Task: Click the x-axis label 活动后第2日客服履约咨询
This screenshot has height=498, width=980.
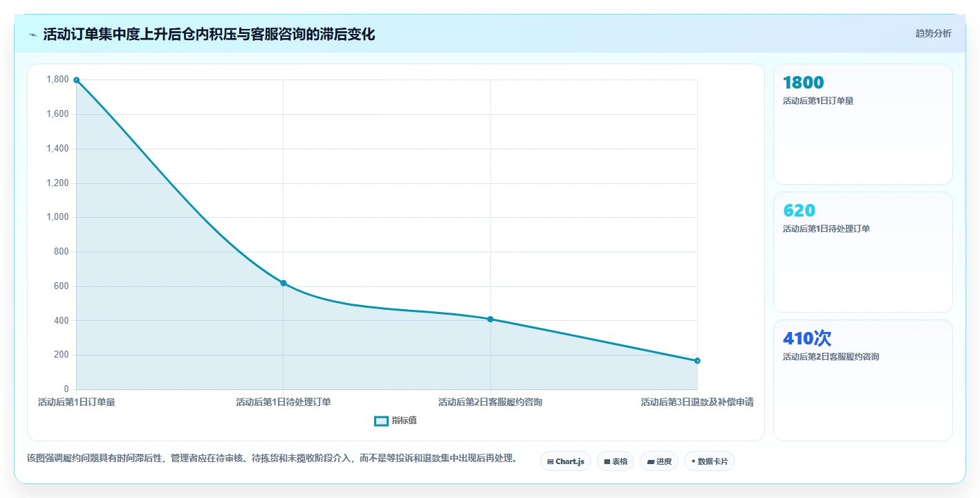Action: click(x=490, y=402)
